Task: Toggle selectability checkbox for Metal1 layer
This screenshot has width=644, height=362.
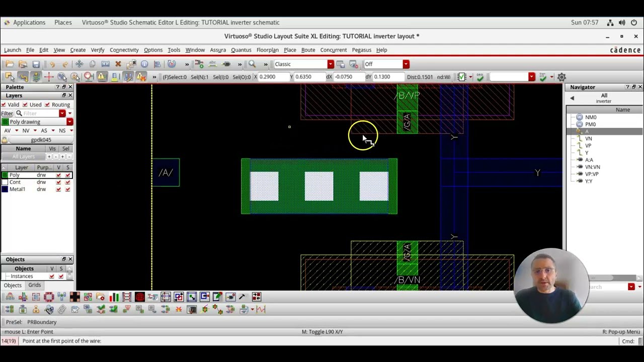Action: (x=67, y=189)
